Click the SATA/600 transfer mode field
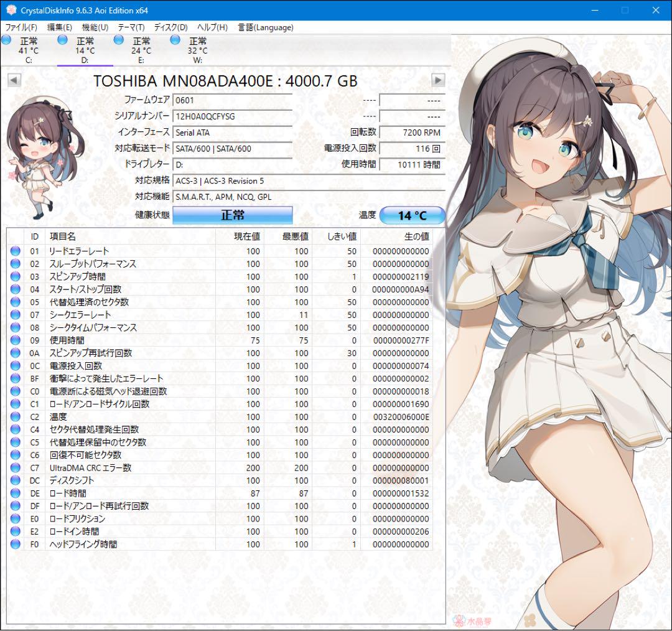Image resolution: width=672 pixels, height=631 pixels. click(233, 149)
